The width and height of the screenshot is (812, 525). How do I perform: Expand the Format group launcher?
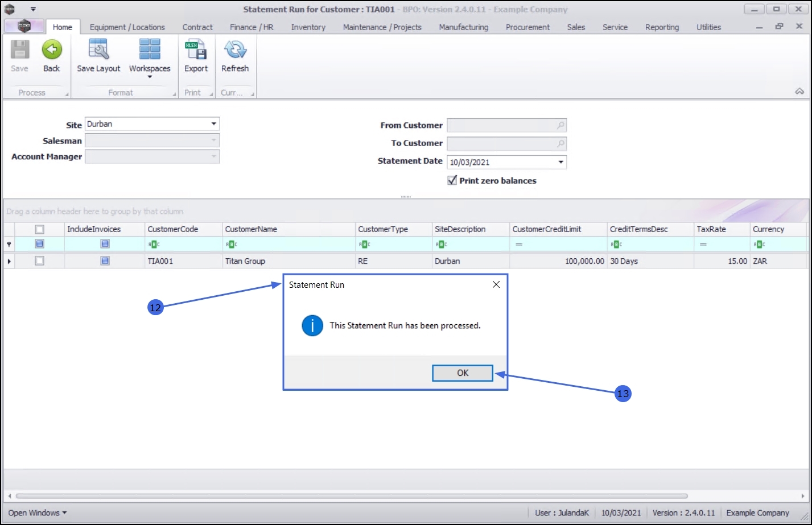[174, 94]
